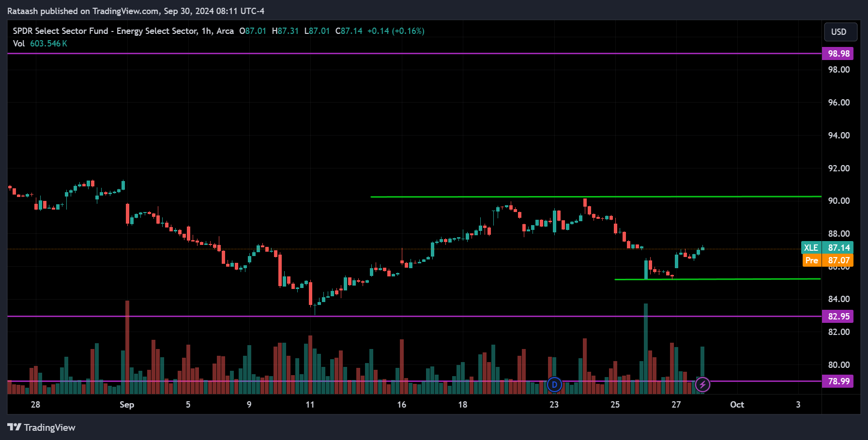This screenshot has width=868, height=440.
Task: Click the purple lightning bolt event icon
Action: pos(702,385)
